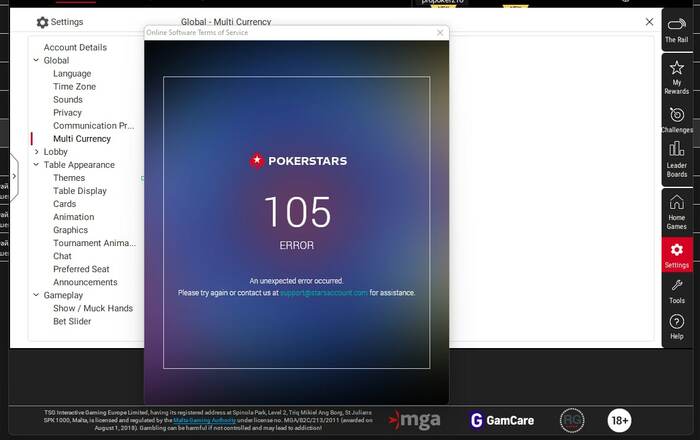The image size is (700, 440).
Task: Select Multi Currency item
Action: coord(82,139)
